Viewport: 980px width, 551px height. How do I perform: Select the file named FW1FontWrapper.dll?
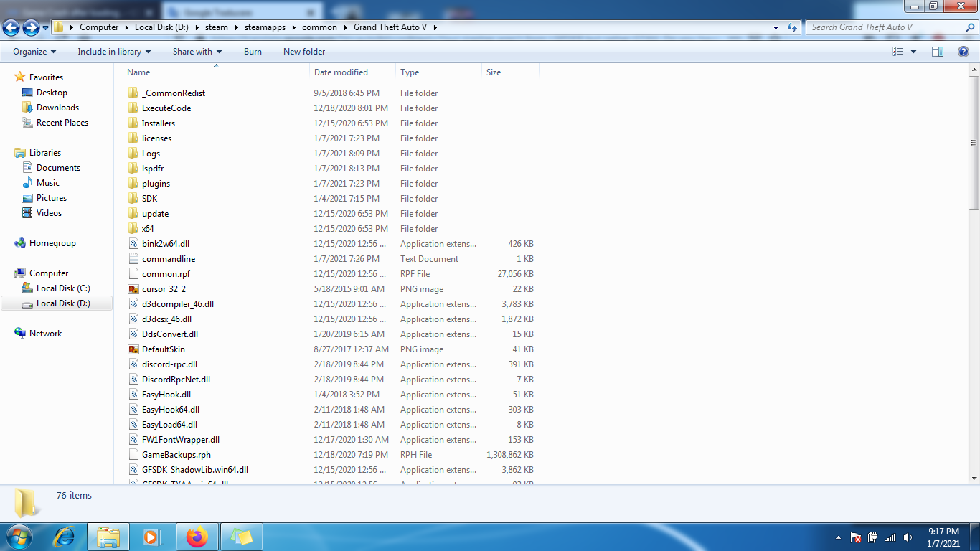(181, 440)
